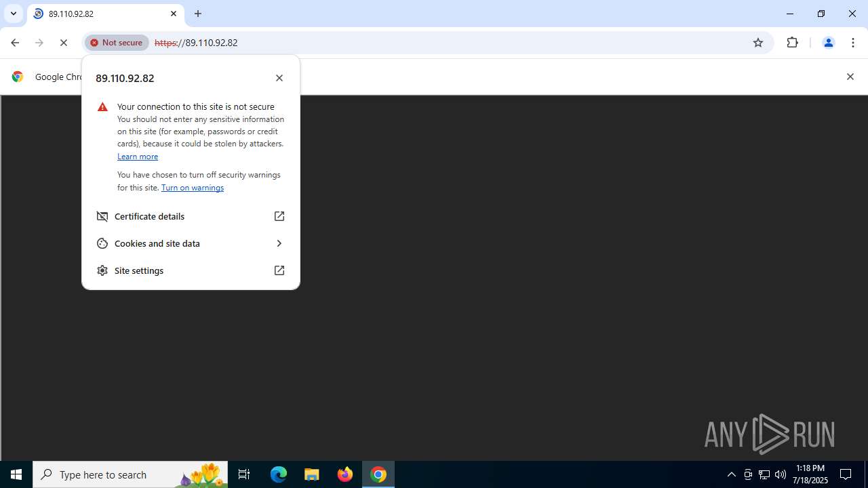Open a new tab with plus button
The height and width of the screenshot is (488, 868).
(198, 14)
